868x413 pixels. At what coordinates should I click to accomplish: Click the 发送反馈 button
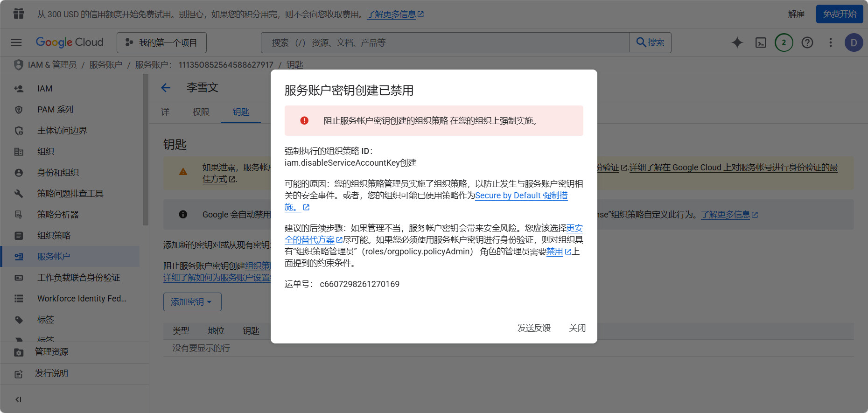[534, 328]
